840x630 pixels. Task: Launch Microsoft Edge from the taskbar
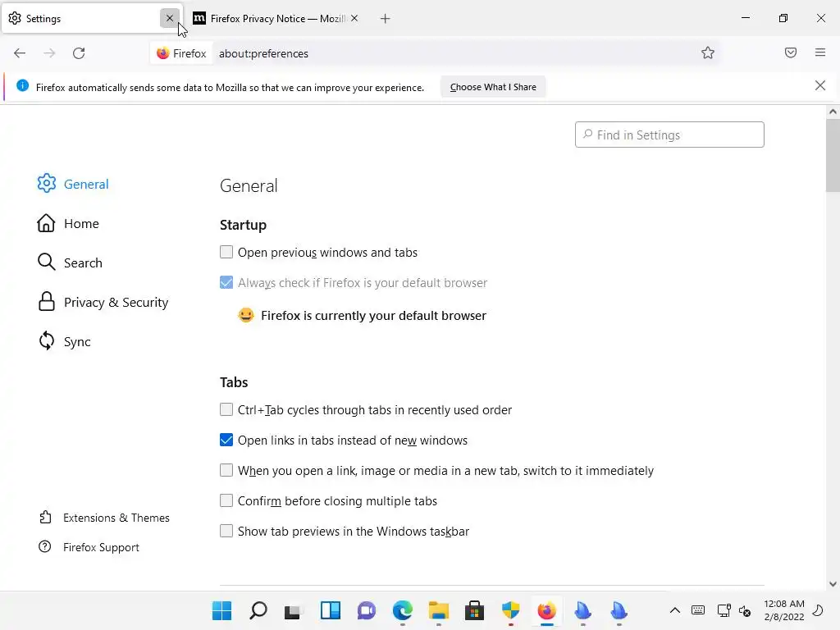point(402,610)
